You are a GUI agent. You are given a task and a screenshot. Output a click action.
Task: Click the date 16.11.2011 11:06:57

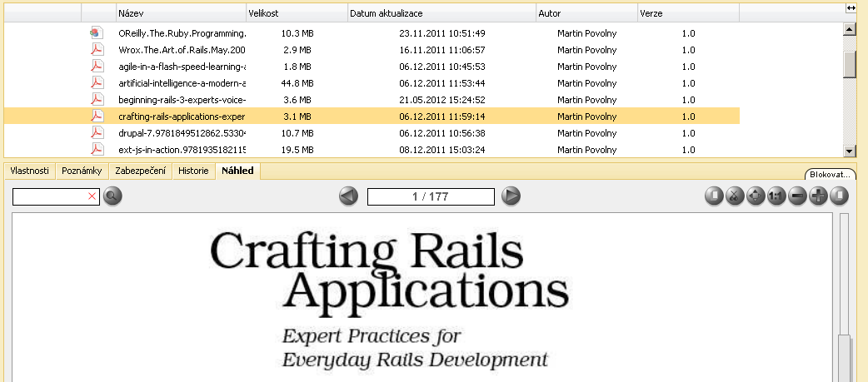click(x=442, y=50)
